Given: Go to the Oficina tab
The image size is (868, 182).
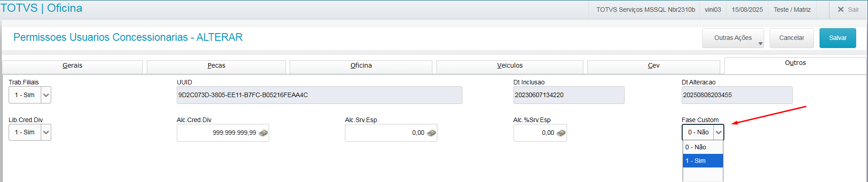Looking at the screenshot, I should tap(361, 66).
